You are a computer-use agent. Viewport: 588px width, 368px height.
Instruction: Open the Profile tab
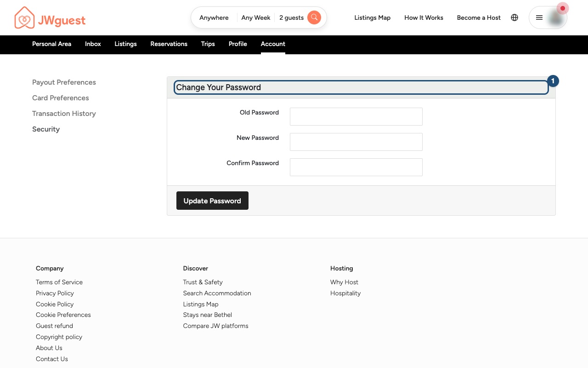click(238, 44)
